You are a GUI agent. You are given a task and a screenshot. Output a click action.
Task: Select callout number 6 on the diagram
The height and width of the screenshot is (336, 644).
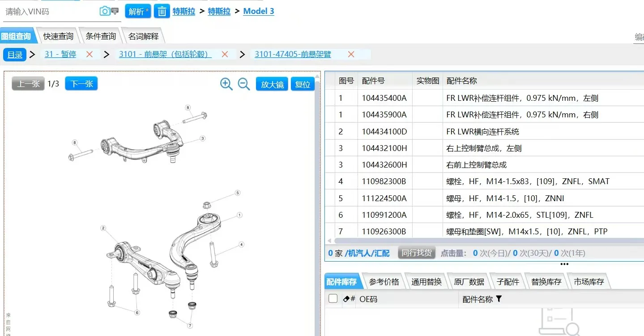(137, 313)
